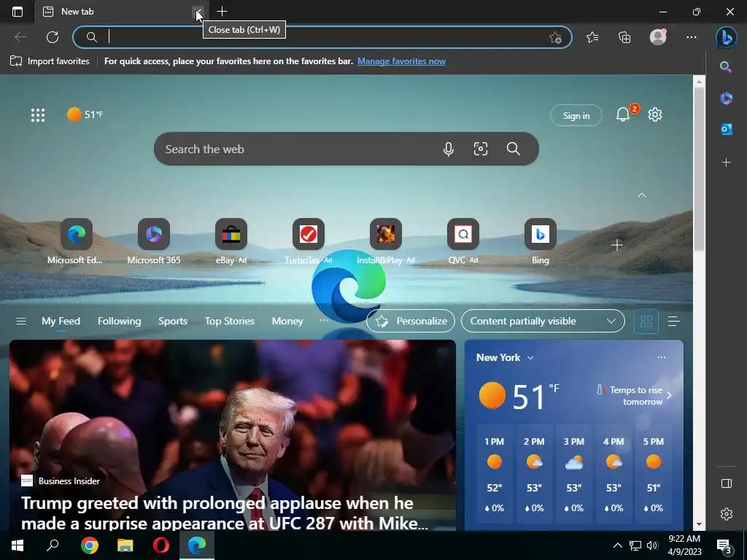Viewport: 747px width, 560px height.
Task: Click the Sign in button
Action: pos(576,115)
